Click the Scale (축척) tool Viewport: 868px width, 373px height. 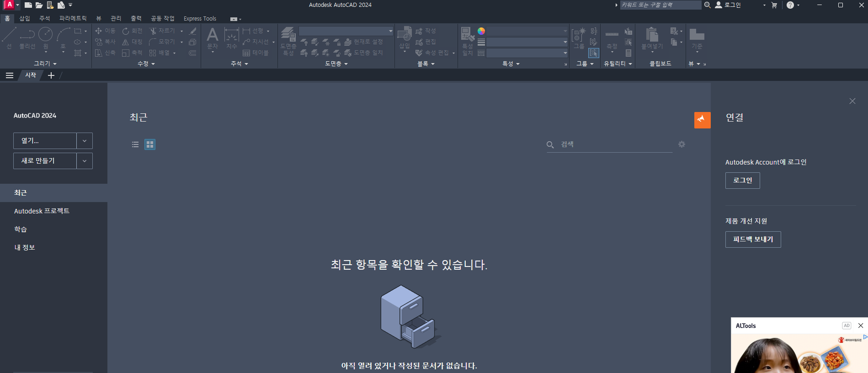(x=132, y=53)
